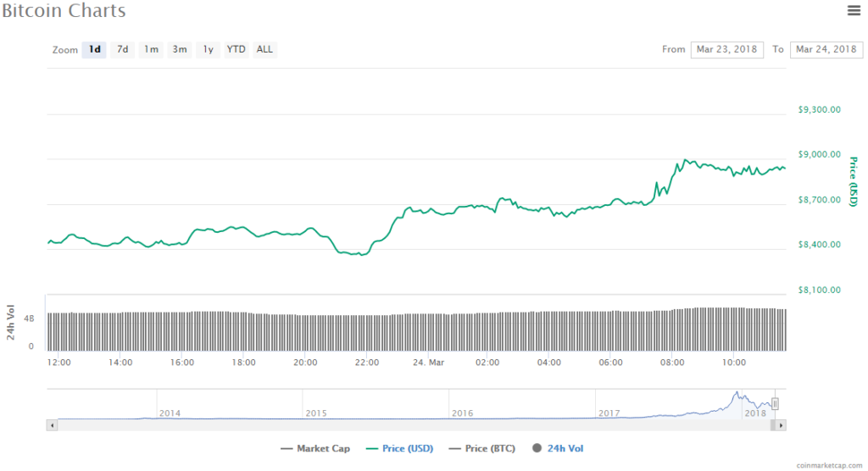Click the navigator scroll right arrow
Viewport: 868px width, 471px height.
pos(782,425)
